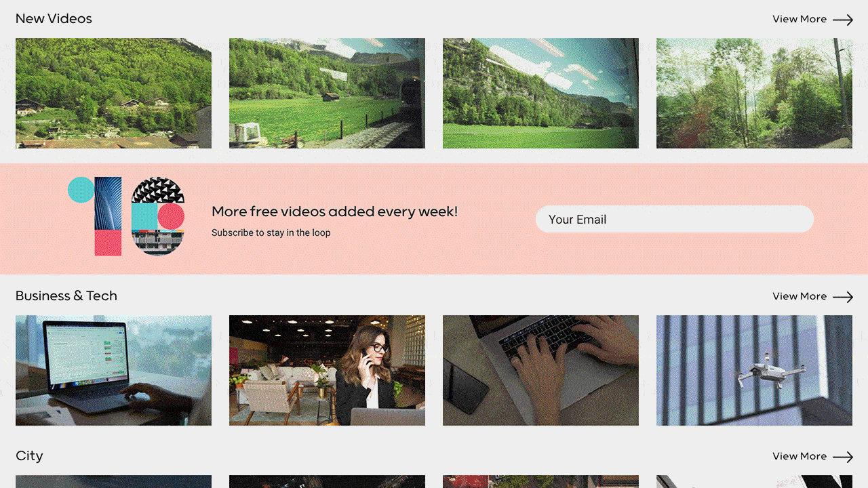Play the woman on phone video
The height and width of the screenshot is (488, 868).
327,370
